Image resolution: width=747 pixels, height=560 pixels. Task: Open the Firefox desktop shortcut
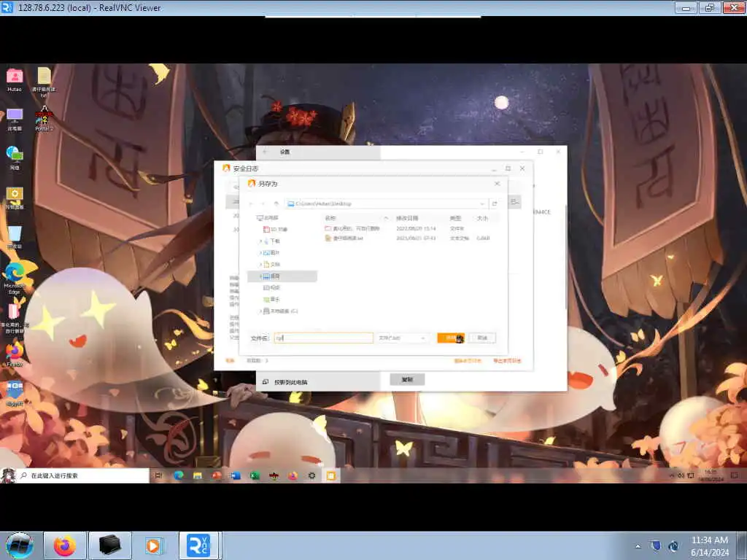click(15, 355)
